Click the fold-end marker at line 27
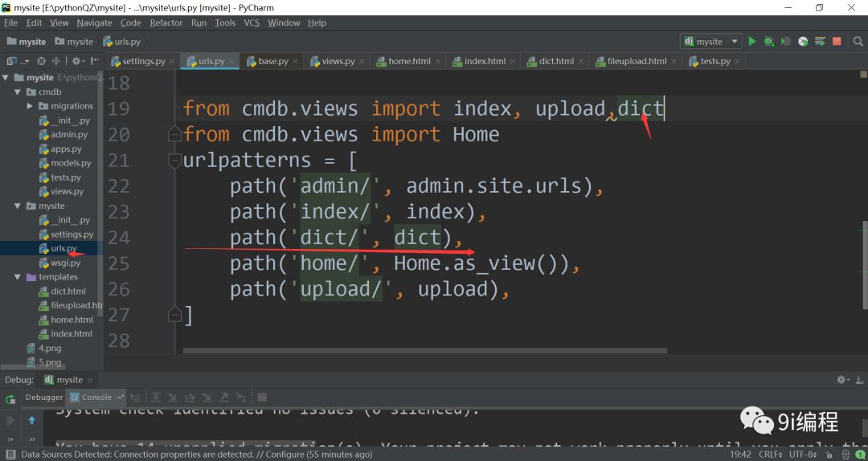Screen dimensions: 868x461 (x=174, y=315)
